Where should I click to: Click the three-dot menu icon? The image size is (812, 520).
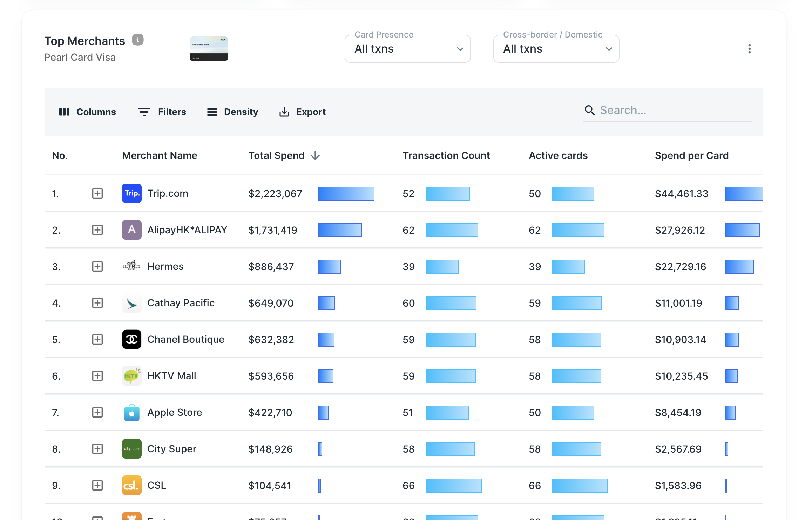pos(749,49)
